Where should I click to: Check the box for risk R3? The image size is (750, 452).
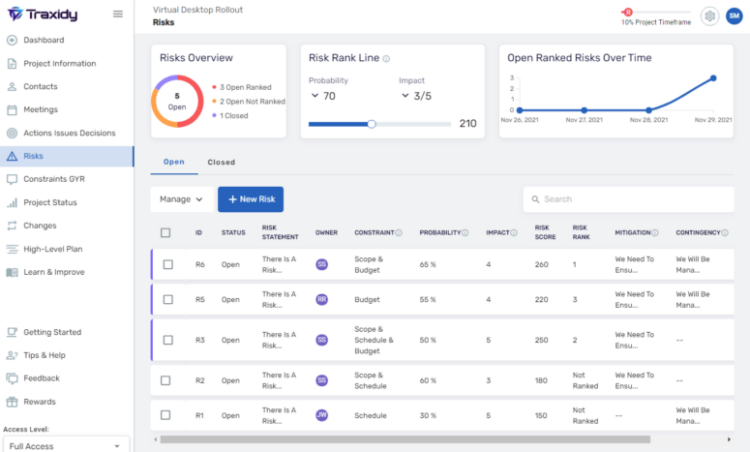[168, 340]
